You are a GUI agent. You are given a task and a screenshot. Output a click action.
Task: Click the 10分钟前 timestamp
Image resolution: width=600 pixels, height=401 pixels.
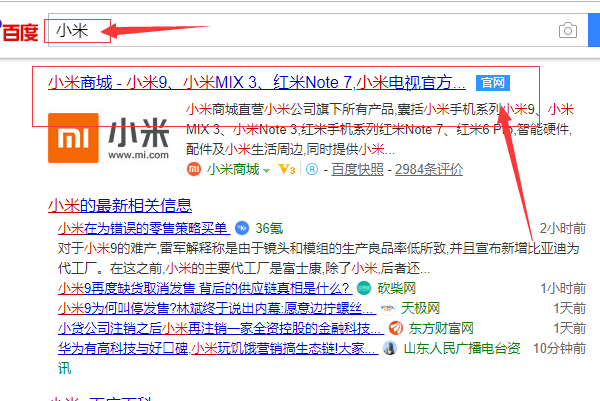pos(559,348)
